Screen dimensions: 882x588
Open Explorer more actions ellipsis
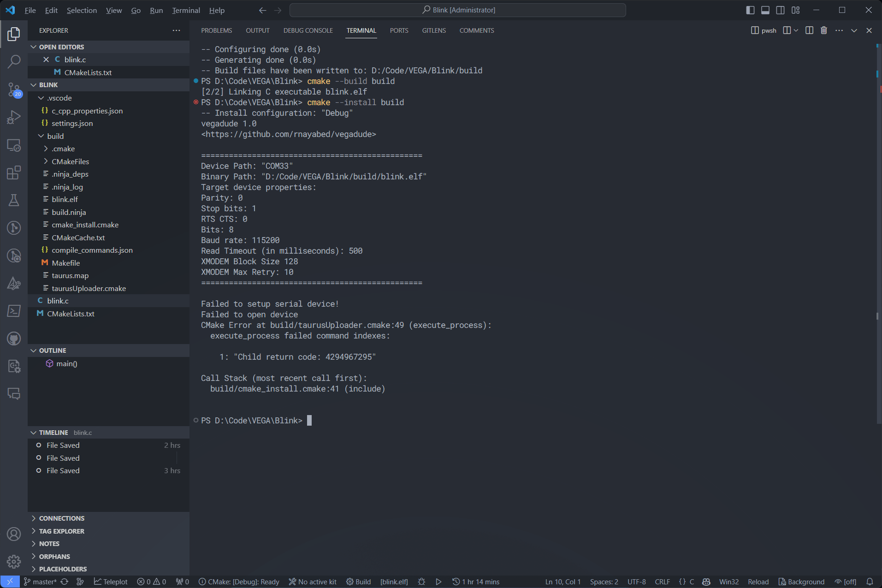177,30
